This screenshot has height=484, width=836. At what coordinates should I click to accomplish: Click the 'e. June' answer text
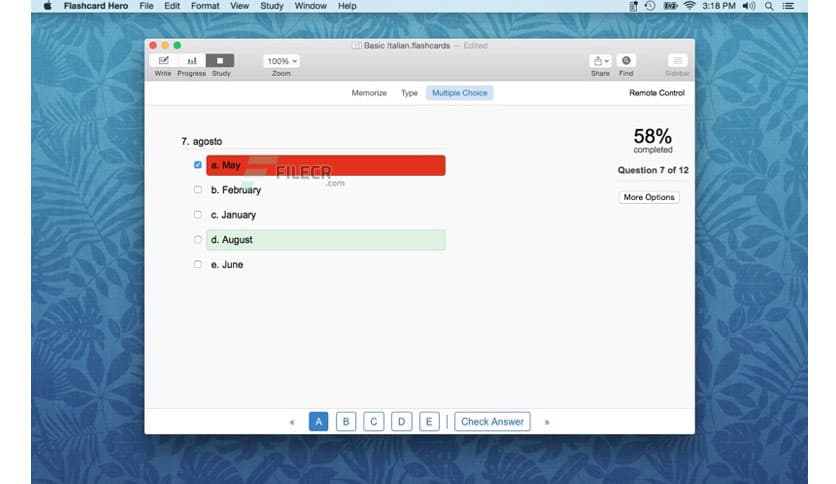point(227,264)
